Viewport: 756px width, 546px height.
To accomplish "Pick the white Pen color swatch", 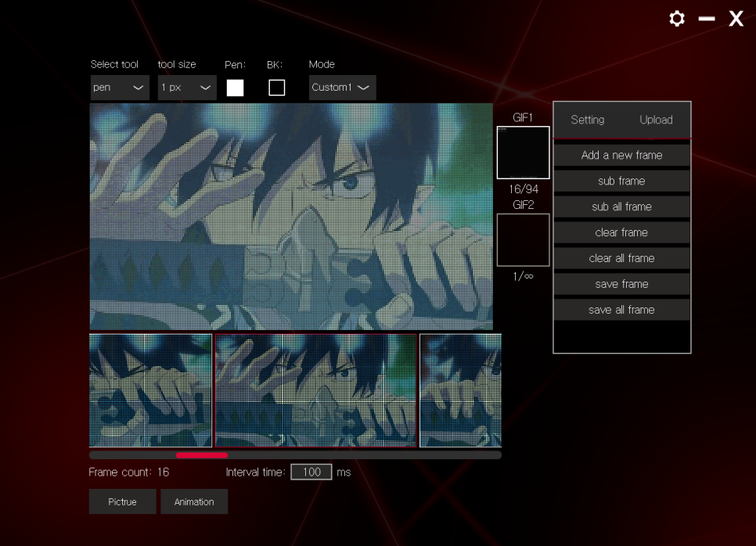I will click(x=236, y=88).
